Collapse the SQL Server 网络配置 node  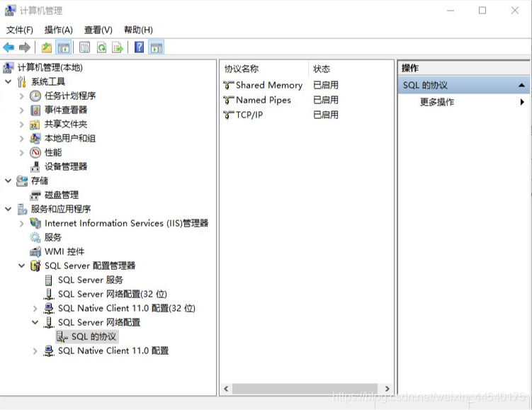pos(35,322)
